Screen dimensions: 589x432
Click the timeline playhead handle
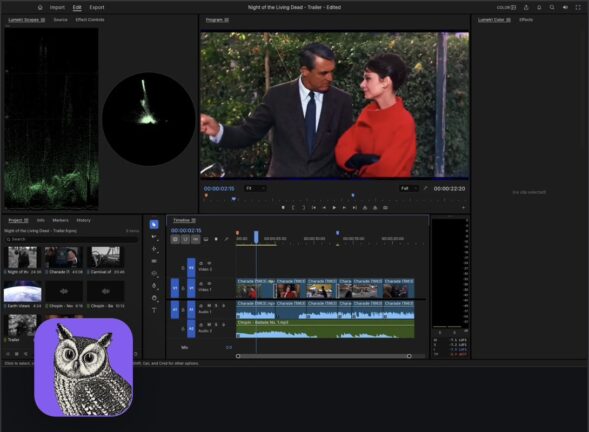click(256, 237)
